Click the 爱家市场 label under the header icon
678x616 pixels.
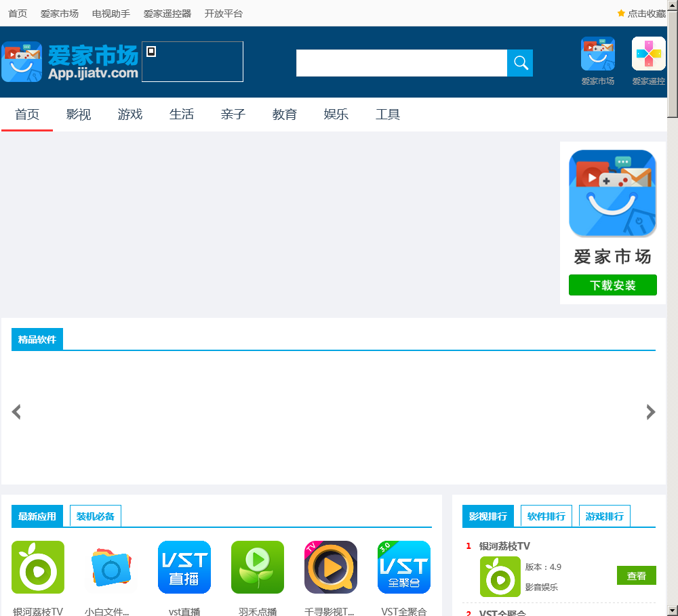[x=597, y=81]
